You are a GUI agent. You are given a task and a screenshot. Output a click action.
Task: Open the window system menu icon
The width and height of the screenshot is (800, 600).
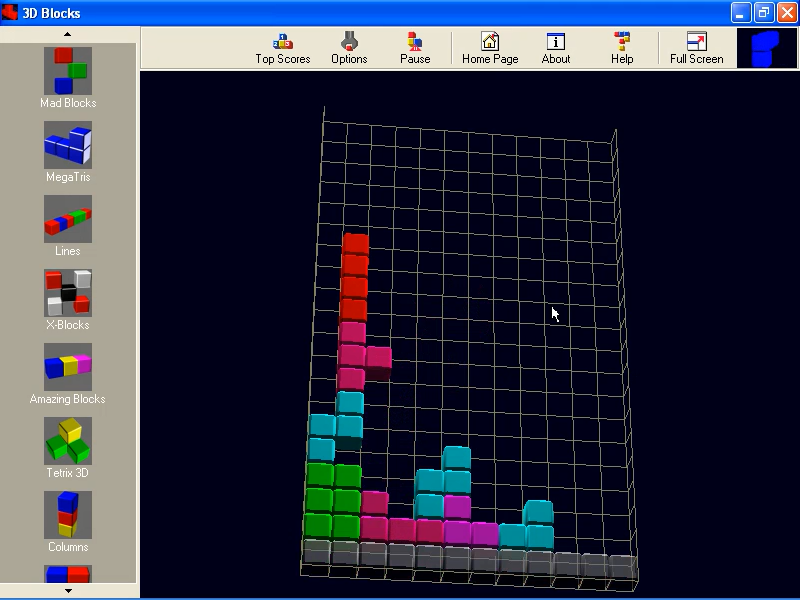pyautogui.click(x=10, y=12)
